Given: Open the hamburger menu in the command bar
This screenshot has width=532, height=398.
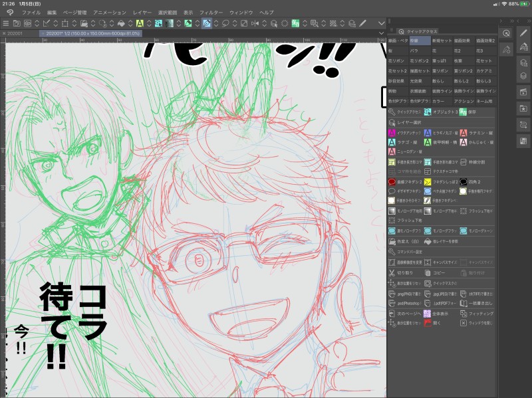Looking at the screenshot, I should [5, 23].
